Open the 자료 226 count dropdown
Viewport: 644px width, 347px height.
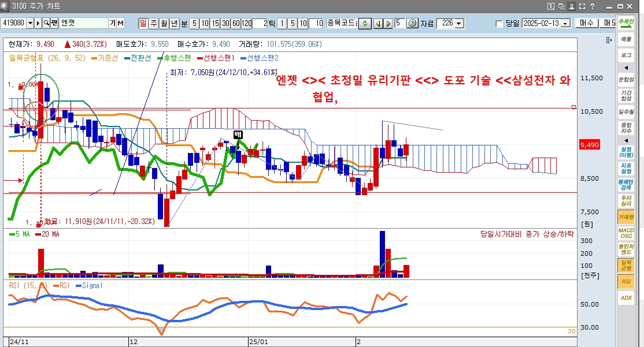[459, 23]
